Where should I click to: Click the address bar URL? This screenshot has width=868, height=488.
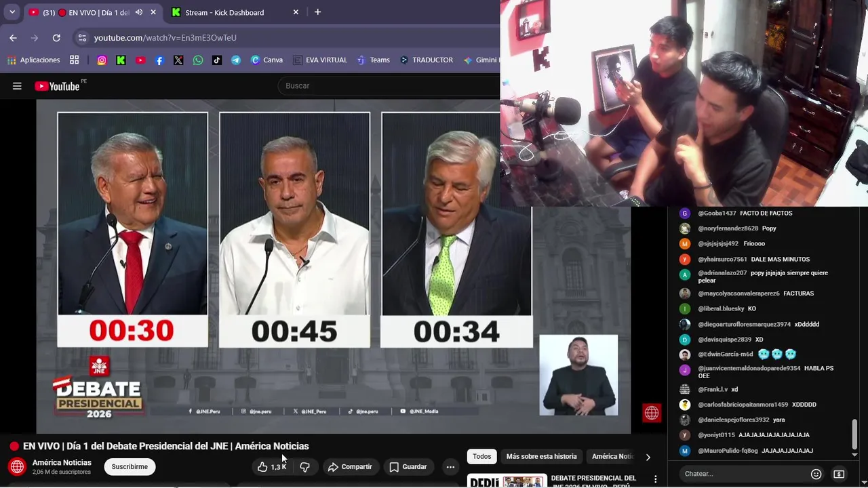165,38
